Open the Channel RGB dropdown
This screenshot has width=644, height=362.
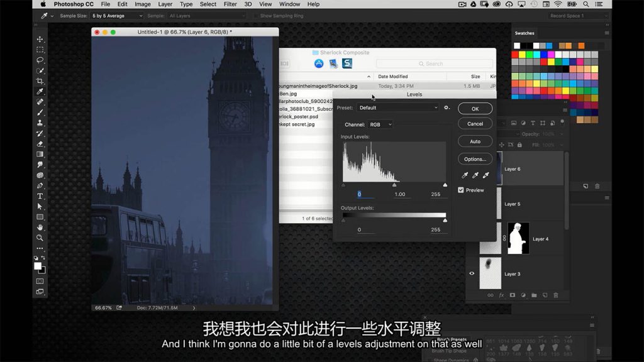(x=380, y=124)
